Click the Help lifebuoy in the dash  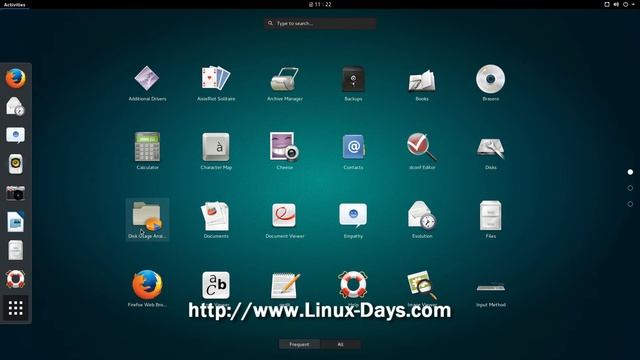(x=16, y=279)
